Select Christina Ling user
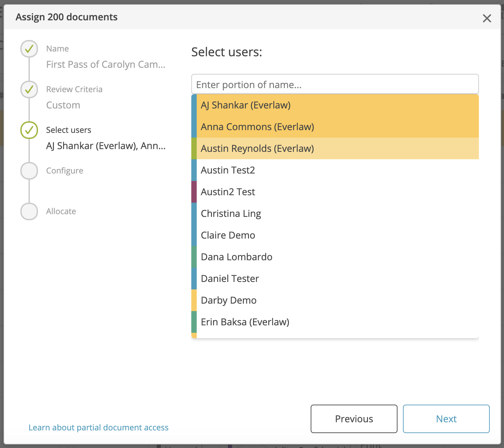Image resolution: width=504 pixels, height=448 pixels. (335, 213)
